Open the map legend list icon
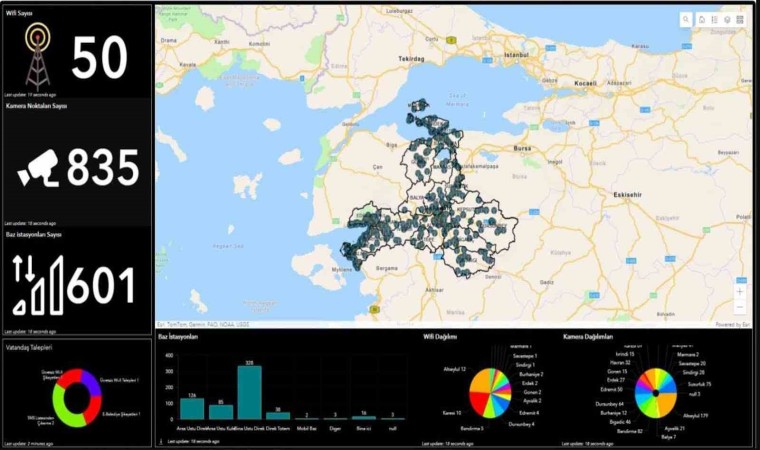 click(714, 19)
